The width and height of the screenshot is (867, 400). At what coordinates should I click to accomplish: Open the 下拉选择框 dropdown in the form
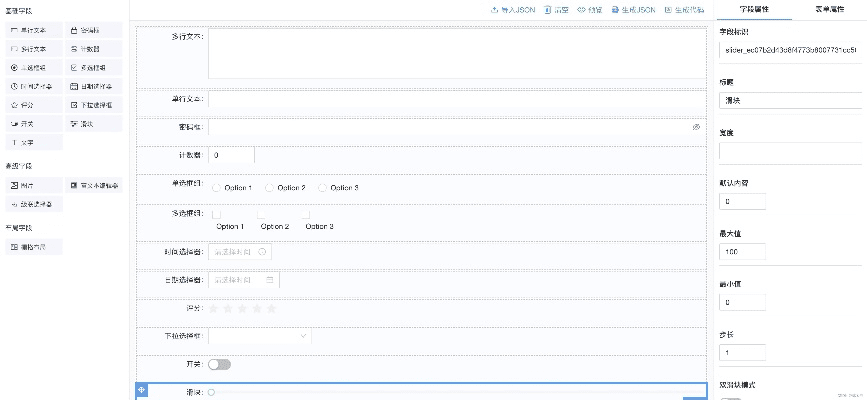click(x=259, y=337)
